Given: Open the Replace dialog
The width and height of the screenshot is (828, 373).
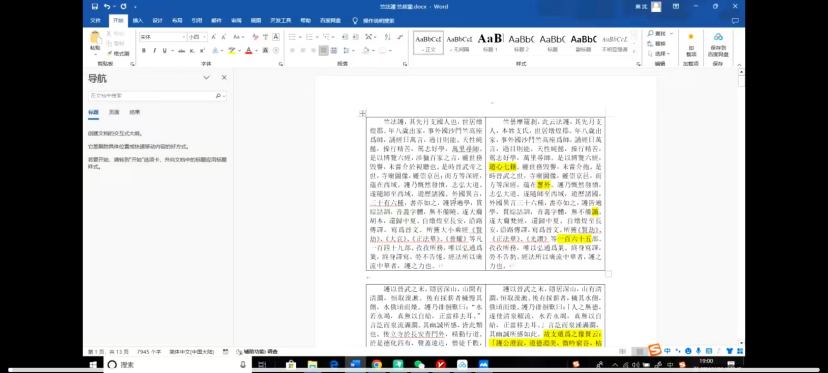Looking at the screenshot, I should click(655, 44).
